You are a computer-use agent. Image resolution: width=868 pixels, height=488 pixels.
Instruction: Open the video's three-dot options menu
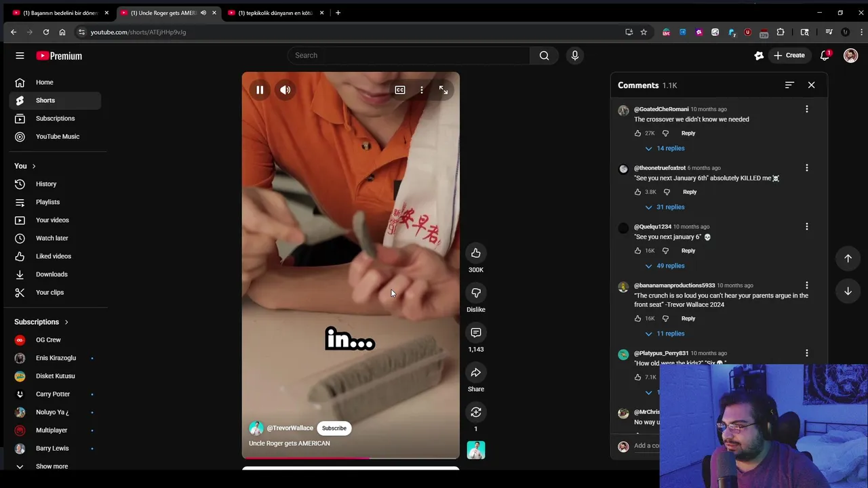pyautogui.click(x=422, y=90)
